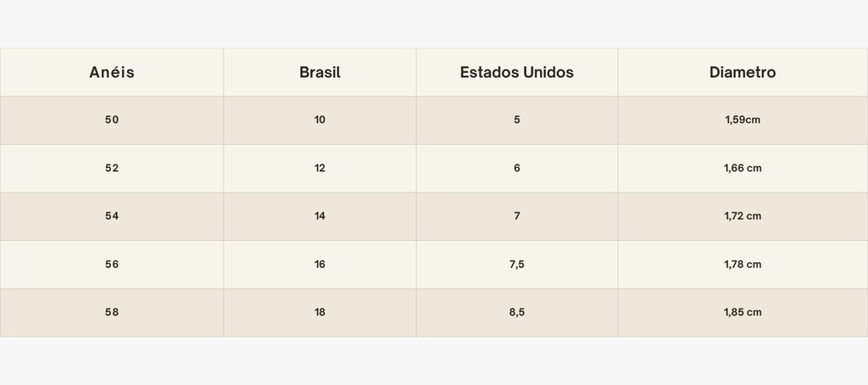Select ring size 58 cell
The width and height of the screenshot is (868, 385).
pyautogui.click(x=112, y=312)
